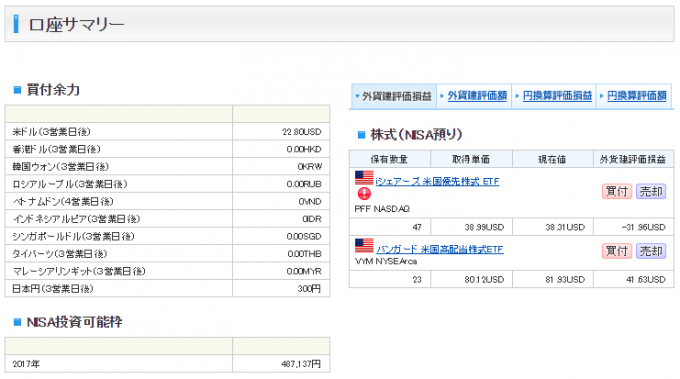680x379 pixels.
Task: Click the 口座サマリー page heading
Action: 76,24
